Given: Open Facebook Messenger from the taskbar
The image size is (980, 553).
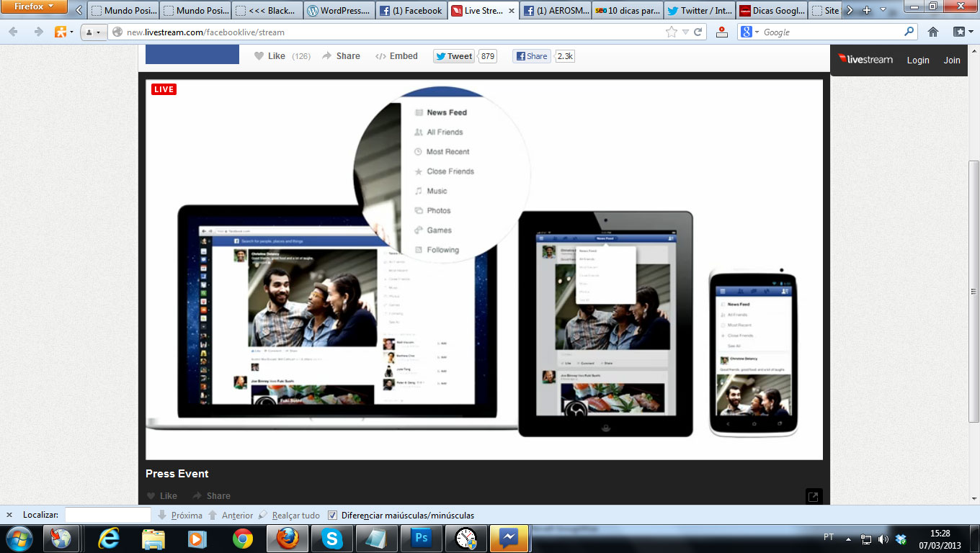Looking at the screenshot, I should (x=509, y=539).
